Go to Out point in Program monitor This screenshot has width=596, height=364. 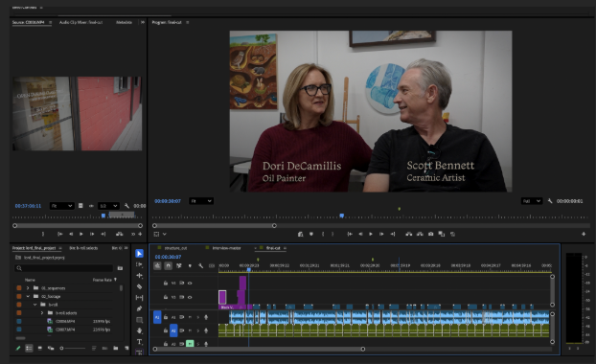tap(393, 234)
